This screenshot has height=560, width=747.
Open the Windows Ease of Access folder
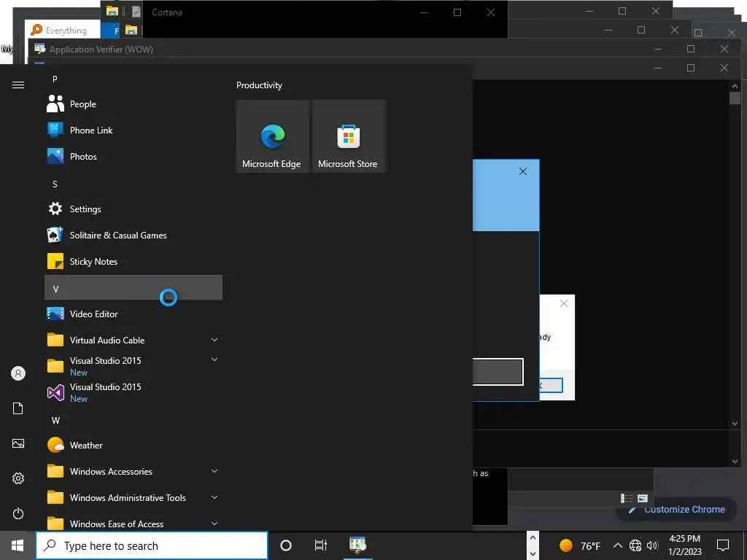click(x=133, y=522)
